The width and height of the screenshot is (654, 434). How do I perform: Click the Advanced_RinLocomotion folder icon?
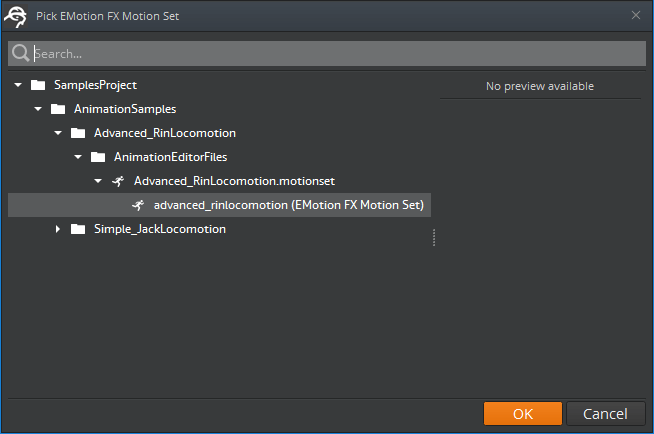78,133
